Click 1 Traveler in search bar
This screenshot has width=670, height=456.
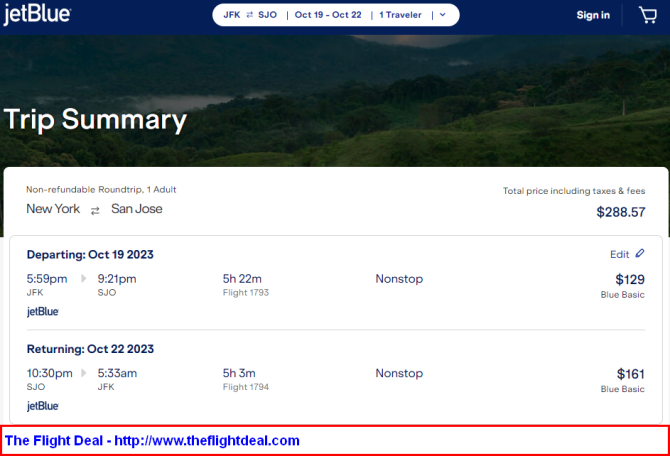(x=400, y=15)
